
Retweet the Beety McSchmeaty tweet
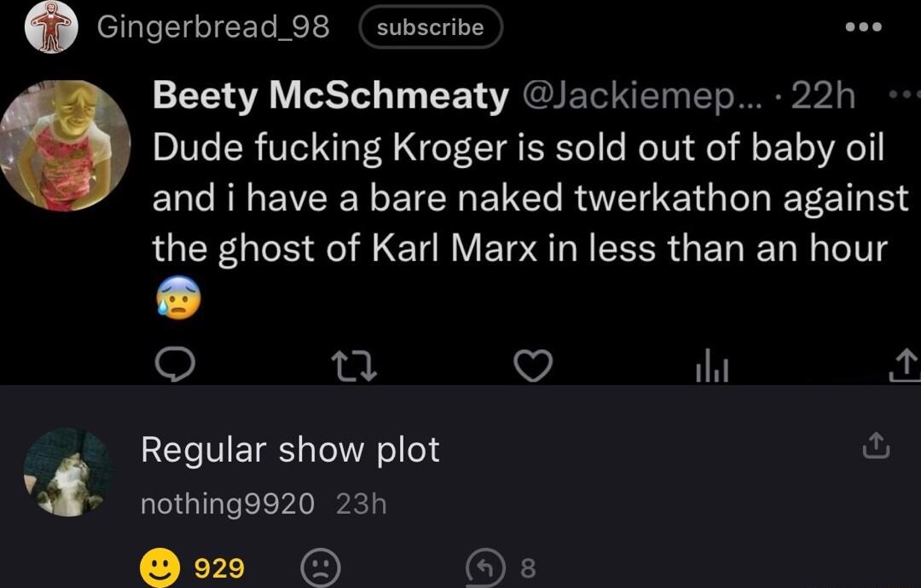[356, 366]
